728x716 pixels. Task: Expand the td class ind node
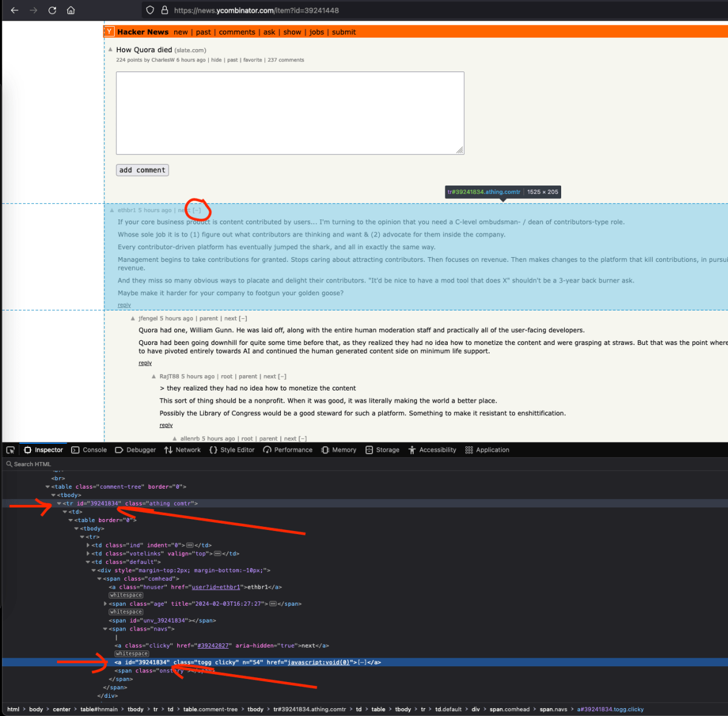89,546
